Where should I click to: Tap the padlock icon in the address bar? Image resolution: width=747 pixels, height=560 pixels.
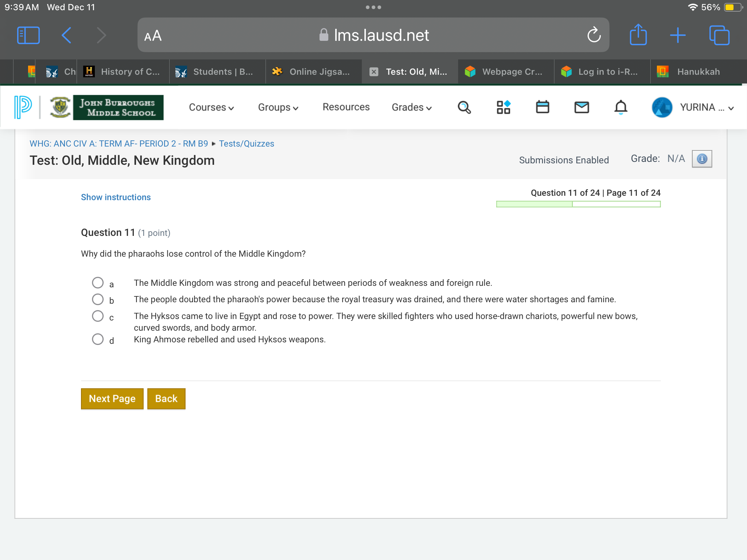(x=324, y=35)
